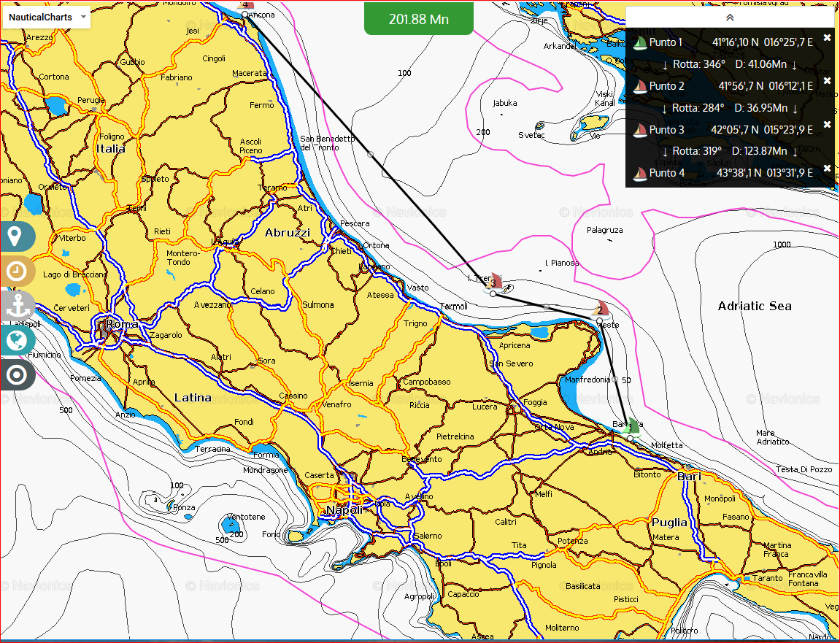Remove Punto 2 waypoint from route list

click(827, 81)
